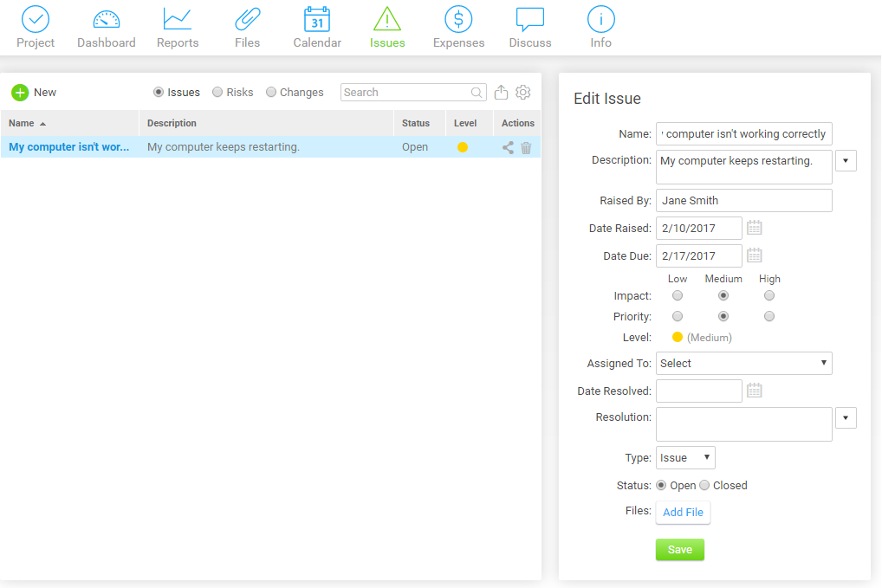Open the Project tab
The width and height of the screenshot is (882, 588).
pyautogui.click(x=36, y=28)
